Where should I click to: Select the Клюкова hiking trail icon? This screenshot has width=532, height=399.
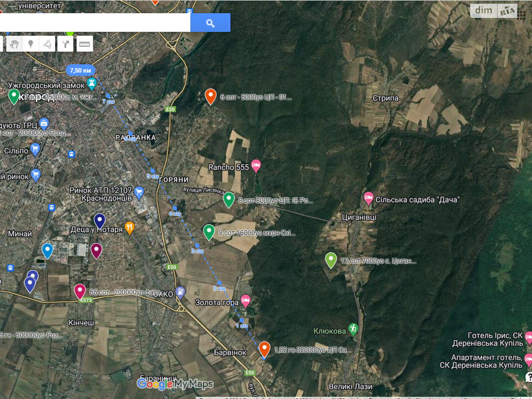[353, 330]
